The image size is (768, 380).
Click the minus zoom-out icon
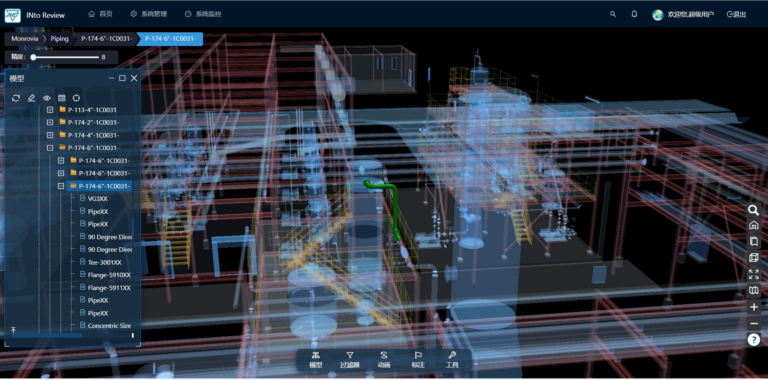[753, 324]
